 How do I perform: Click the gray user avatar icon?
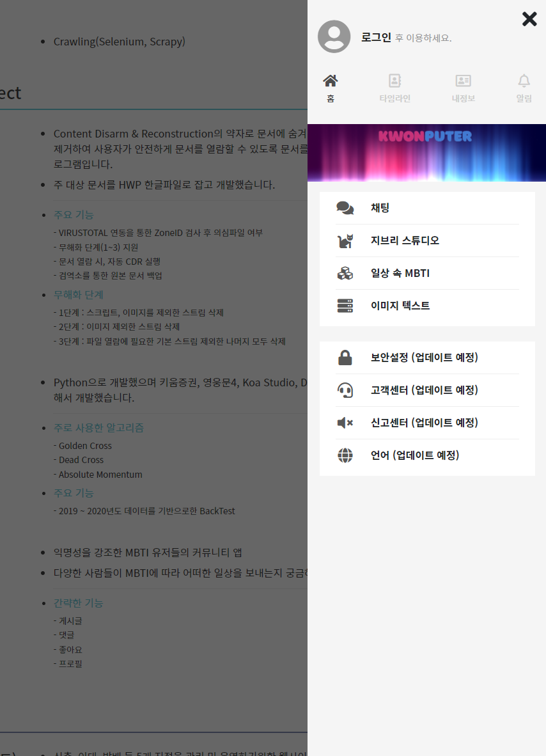tap(334, 36)
